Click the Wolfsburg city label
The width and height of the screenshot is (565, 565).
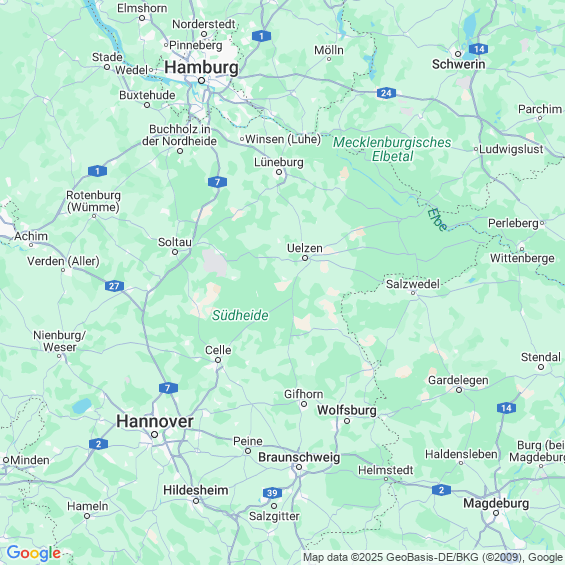[347, 410]
